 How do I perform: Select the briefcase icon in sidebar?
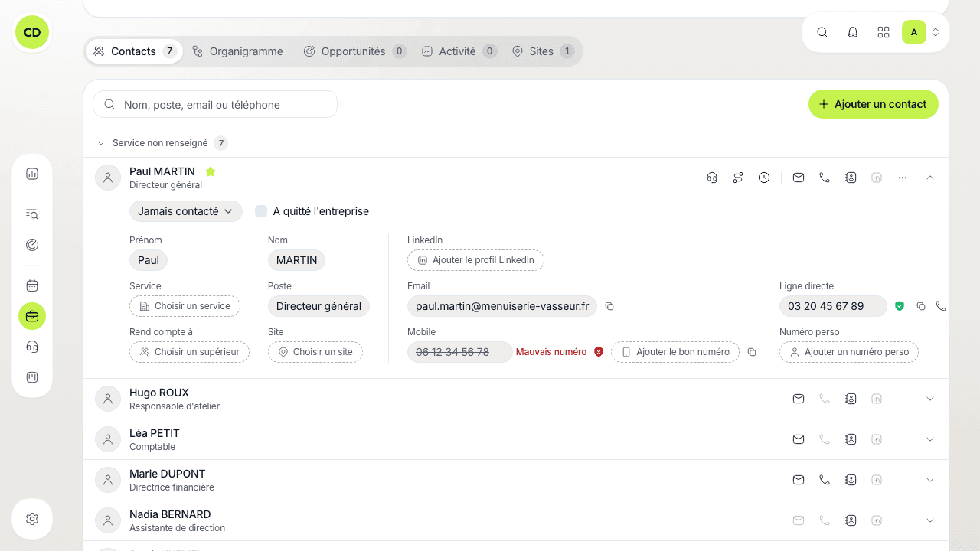coord(32,316)
